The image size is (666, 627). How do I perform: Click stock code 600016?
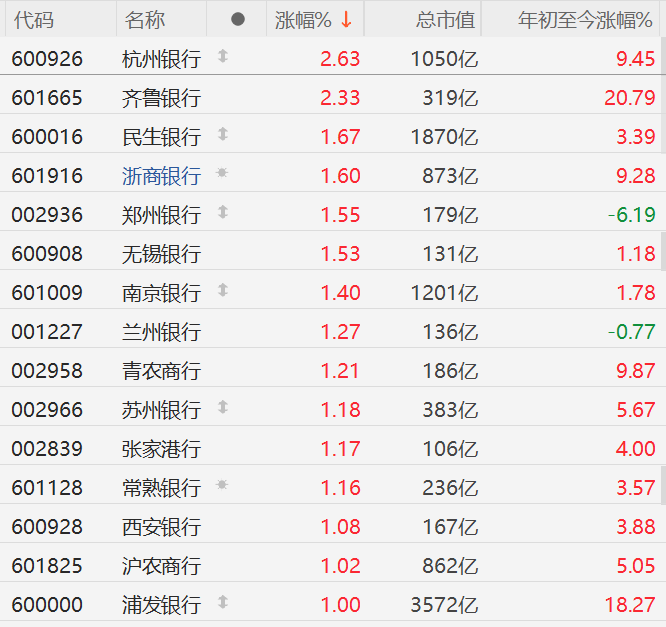[47, 137]
